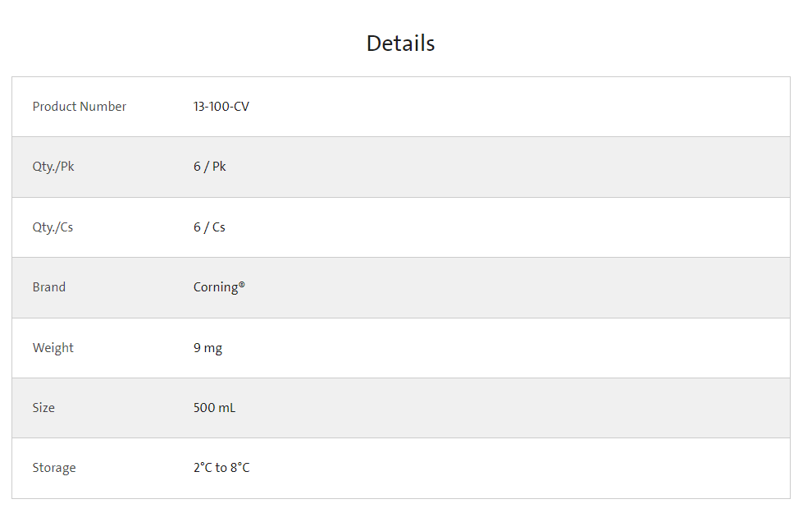
Task: Click empty area of the Brand row
Action: (518, 287)
